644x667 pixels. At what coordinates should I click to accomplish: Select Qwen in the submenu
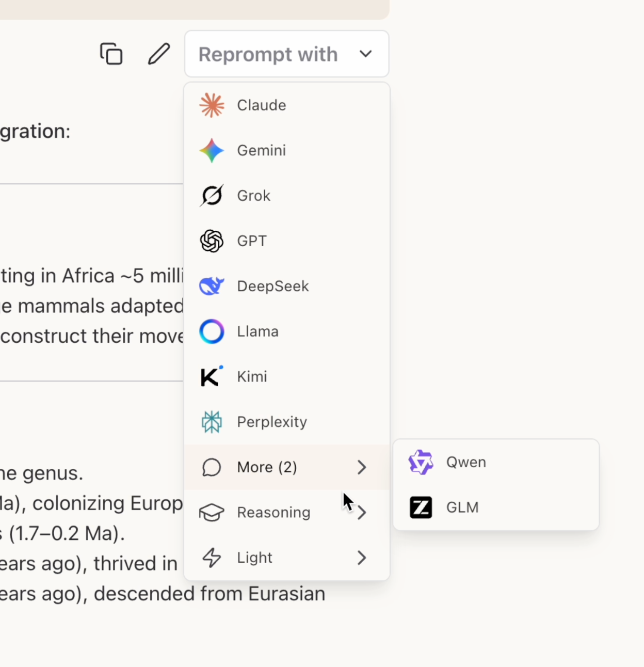click(496, 462)
